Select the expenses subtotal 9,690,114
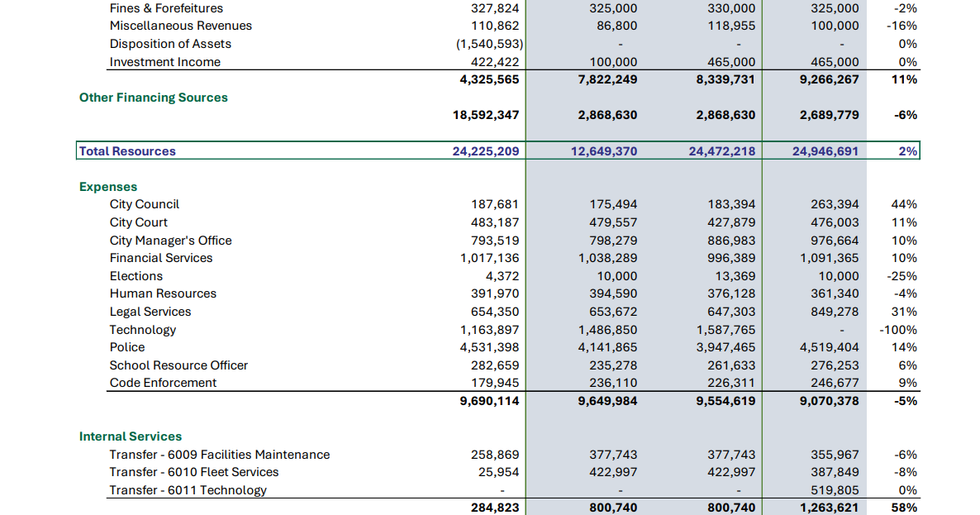This screenshot has width=980, height=515. [x=489, y=401]
